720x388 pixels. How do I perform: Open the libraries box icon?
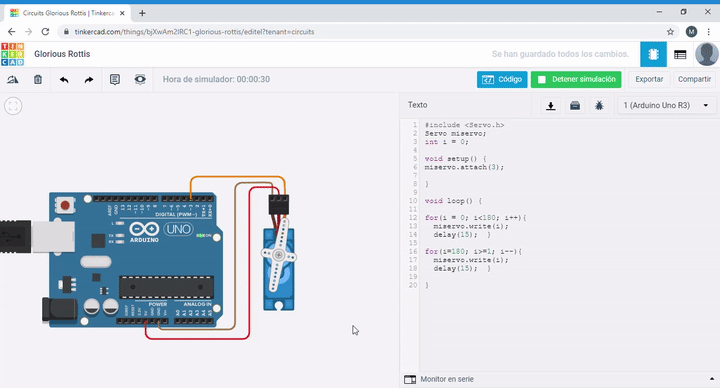tap(575, 106)
